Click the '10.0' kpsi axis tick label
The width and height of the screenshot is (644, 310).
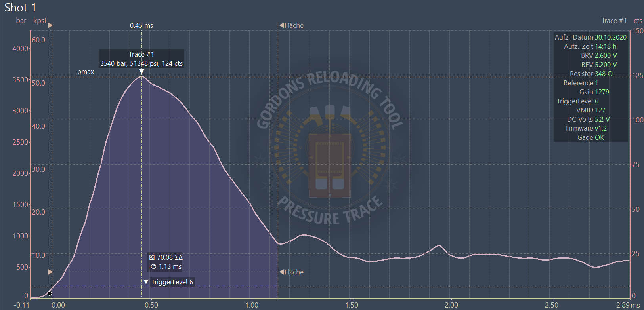coord(38,255)
